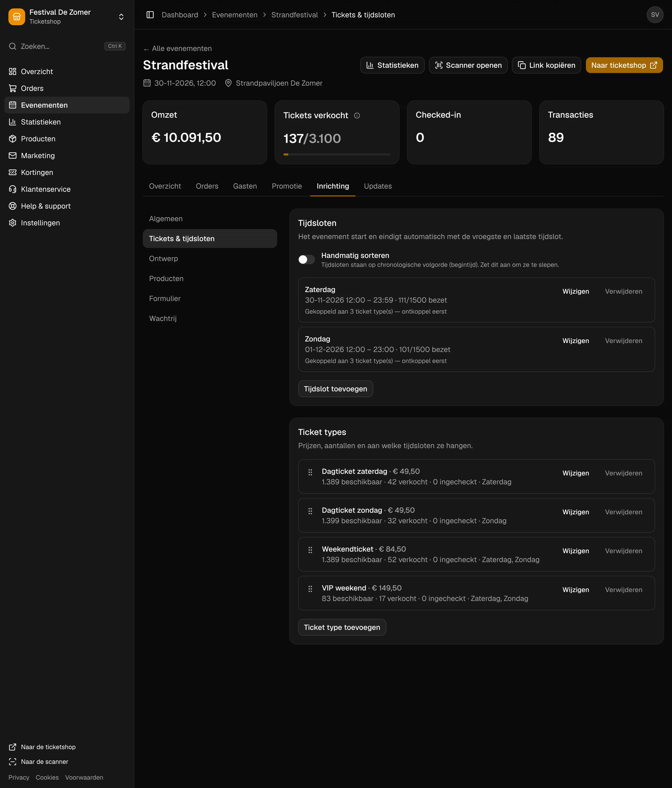Viewport: 672px width, 788px height.
Task: Open the organization switcher chevrons
Action: 121,17
